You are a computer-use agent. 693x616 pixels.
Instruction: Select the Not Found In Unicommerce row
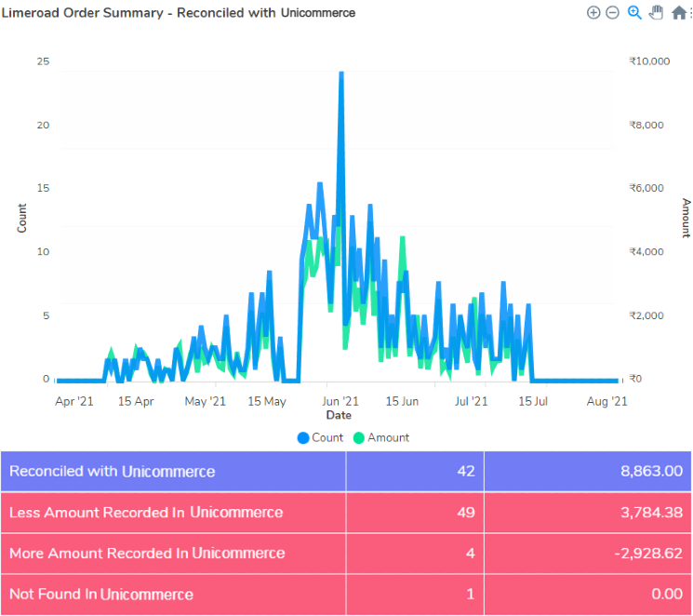pos(346,595)
